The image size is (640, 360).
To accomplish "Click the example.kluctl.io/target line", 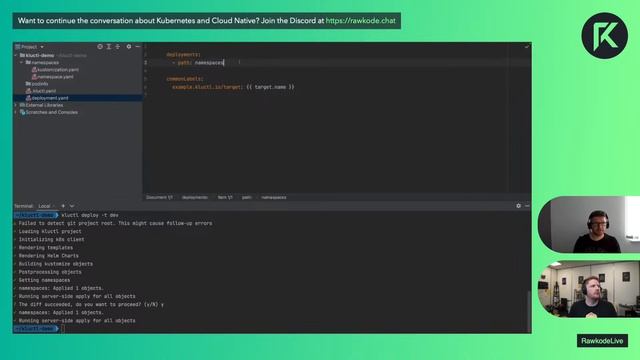I will pos(233,87).
